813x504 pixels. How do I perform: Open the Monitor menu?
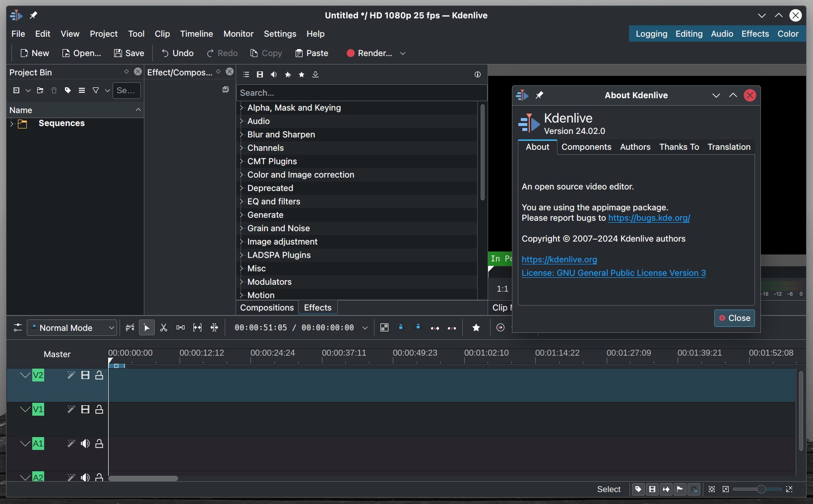coord(239,34)
